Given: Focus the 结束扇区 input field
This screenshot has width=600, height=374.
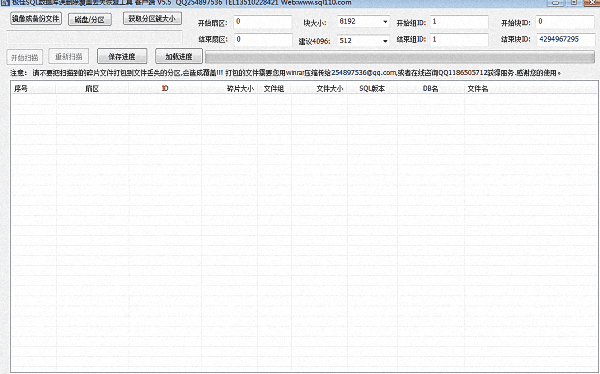Looking at the screenshot, I should 262,39.
